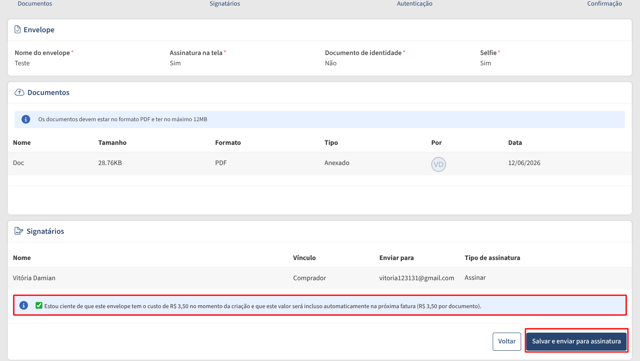Image resolution: width=640 pixels, height=361 pixels.
Task: Click Salvar e enviar para assinatura
Action: coord(576,341)
